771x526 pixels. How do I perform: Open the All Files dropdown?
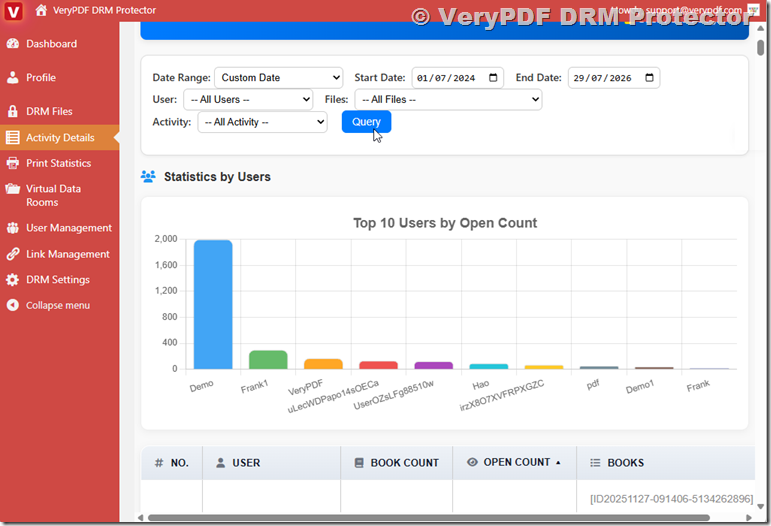point(448,99)
